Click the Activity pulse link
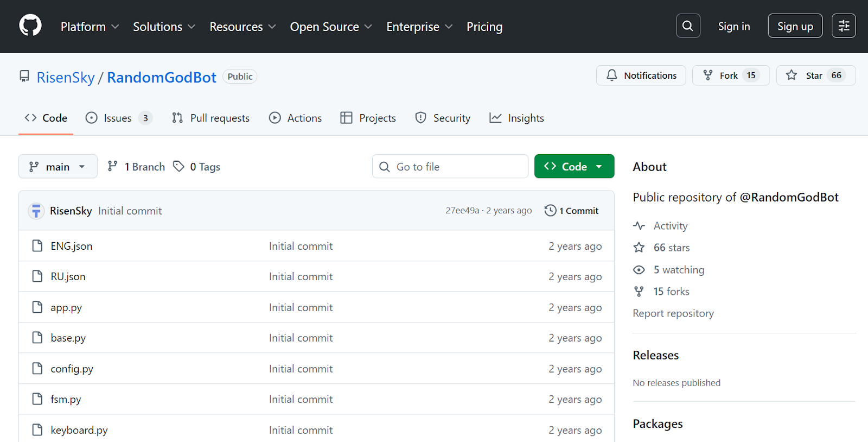This screenshot has height=442, width=868. (670, 226)
